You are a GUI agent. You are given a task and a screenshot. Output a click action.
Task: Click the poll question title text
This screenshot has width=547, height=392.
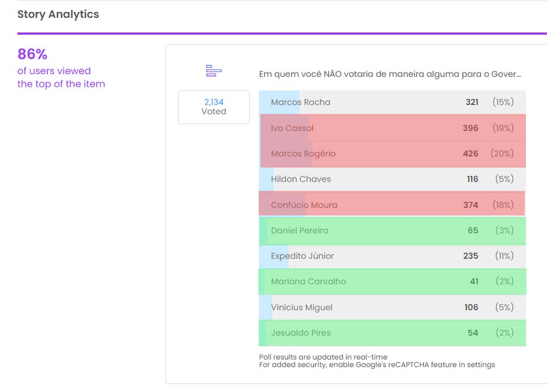[x=390, y=73]
